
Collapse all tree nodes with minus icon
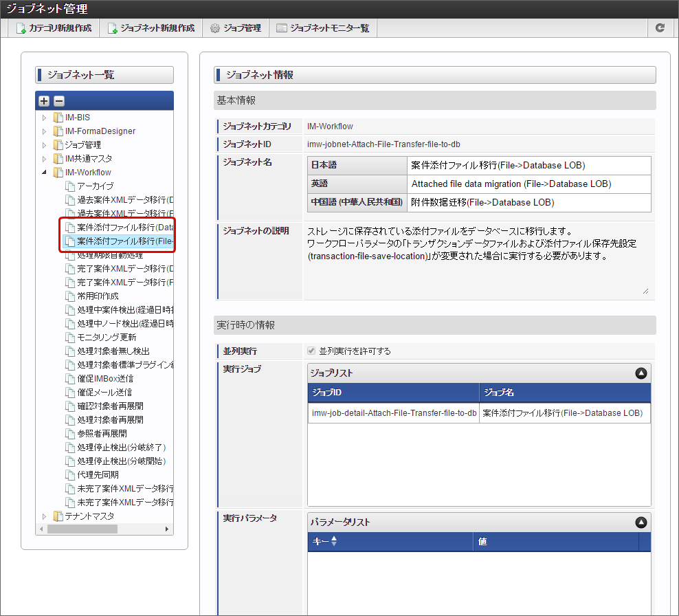pyautogui.click(x=59, y=101)
